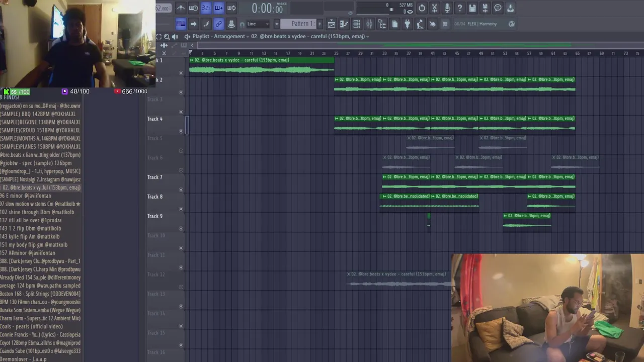Click the download content icon
The height and width of the screenshot is (362, 644).
pos(510,8)
